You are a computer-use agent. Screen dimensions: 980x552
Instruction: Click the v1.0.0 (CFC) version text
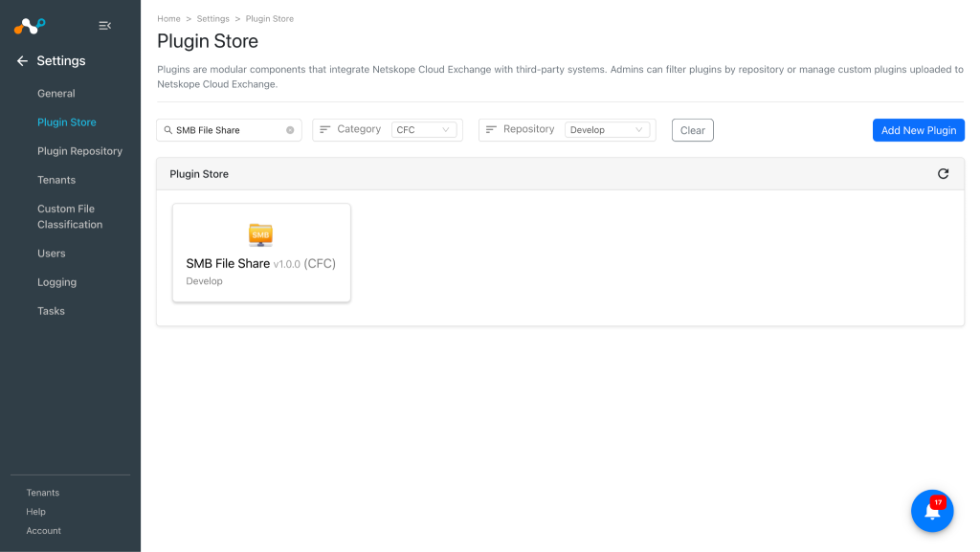304,263
